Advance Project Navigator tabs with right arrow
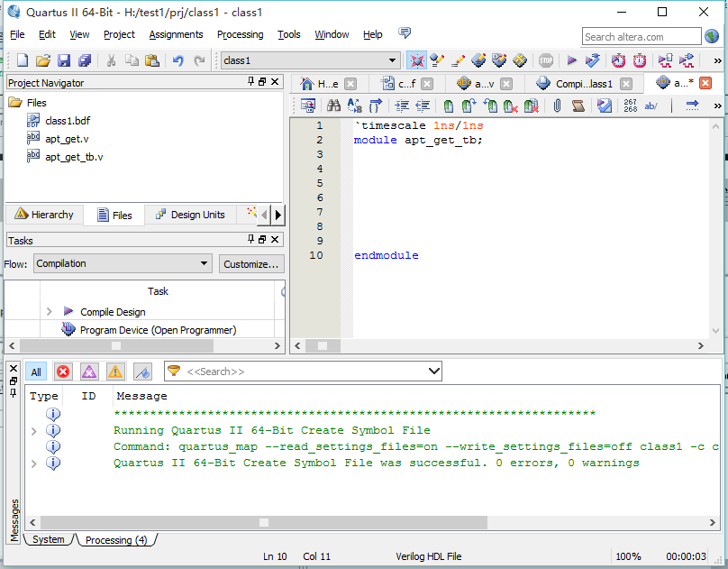 coord(278,215)
